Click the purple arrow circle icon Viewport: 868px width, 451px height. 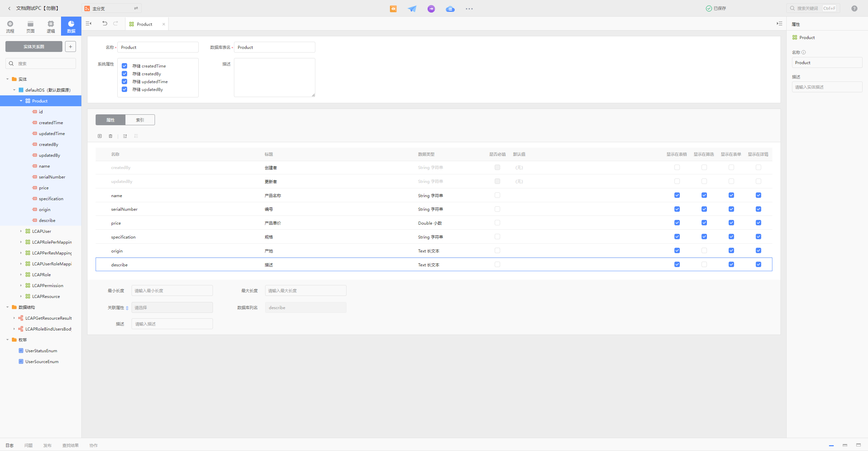[431, 9]
